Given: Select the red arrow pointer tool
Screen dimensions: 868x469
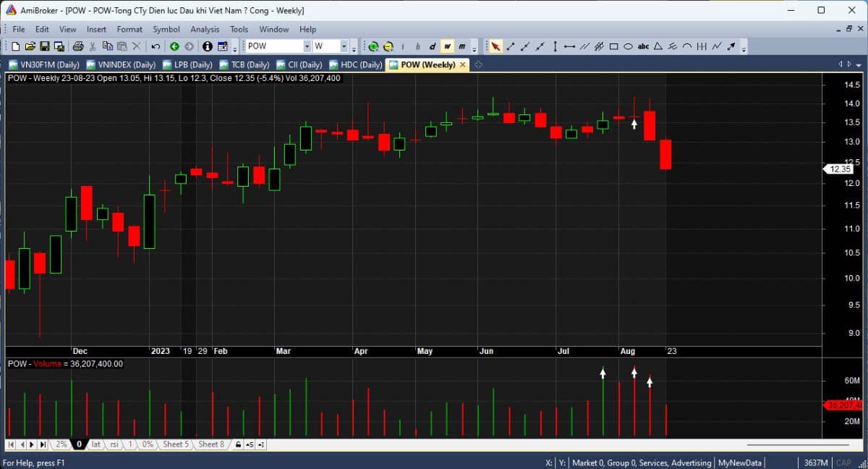Looking at the screenshot, I should (x=495, y=46).
